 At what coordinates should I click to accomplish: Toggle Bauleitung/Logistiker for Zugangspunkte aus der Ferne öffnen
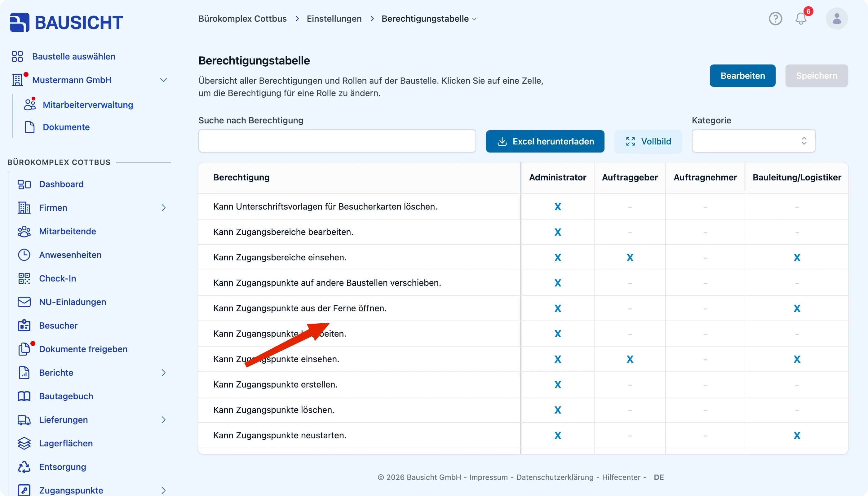click(797, 308)
